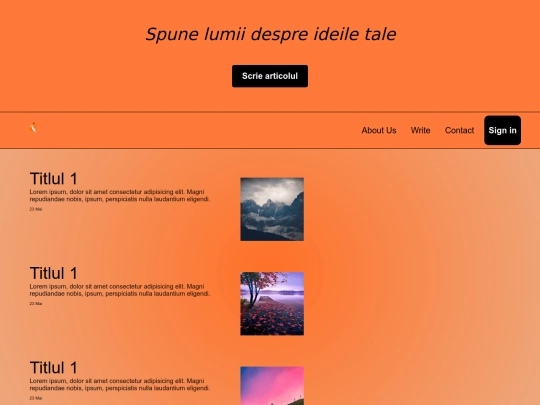This screenshot has width=540, height=405.
Task: Click the black Sign in button
Action: point(502,131)
